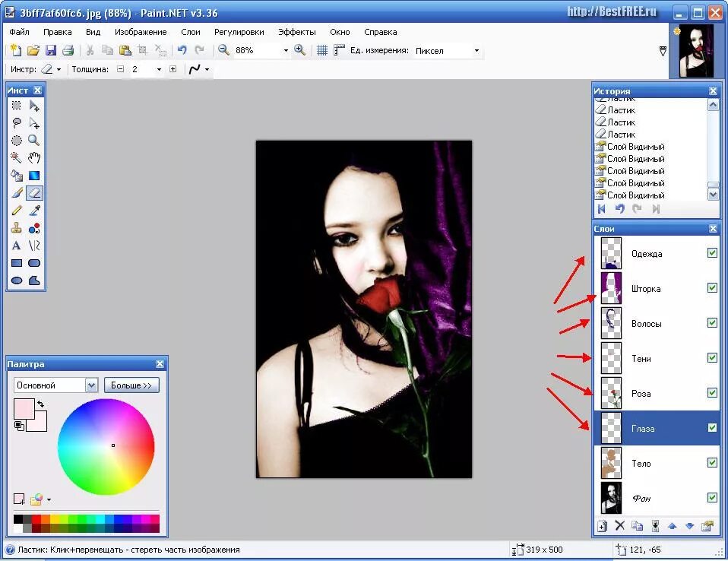This screenshot has height=561, width=728.
Task: Increase brush width plus button
Action: [173, 69]
